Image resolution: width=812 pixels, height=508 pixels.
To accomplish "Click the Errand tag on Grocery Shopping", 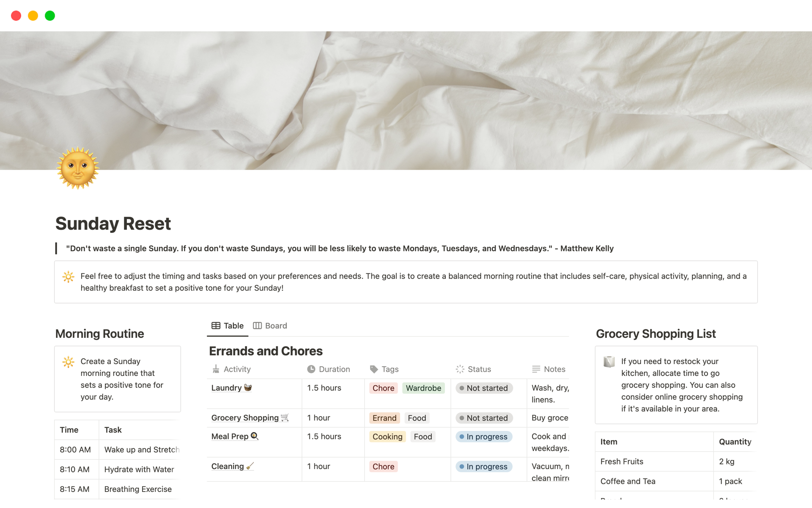I will point(384,418).
